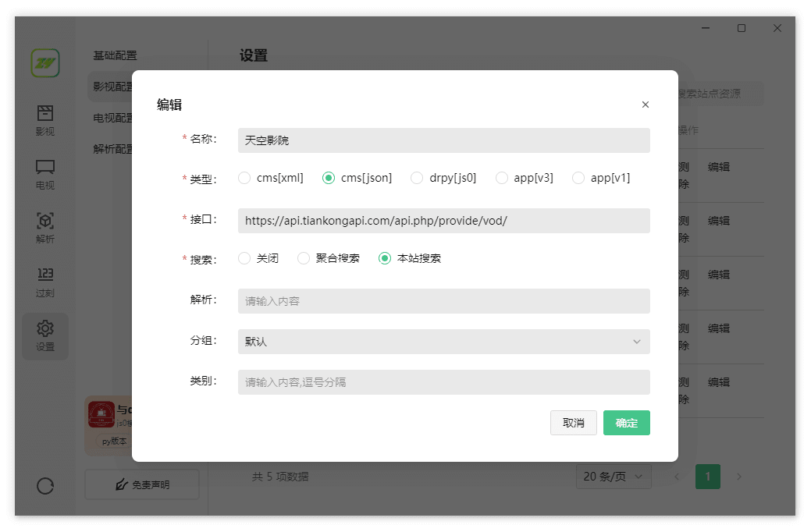Click the 过刻 history icon

pos(45,275)
